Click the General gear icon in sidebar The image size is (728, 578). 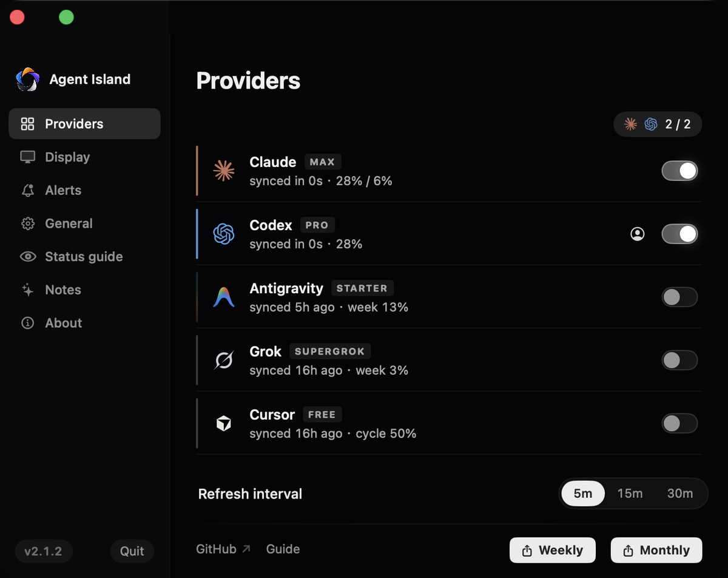pos(27,223)
